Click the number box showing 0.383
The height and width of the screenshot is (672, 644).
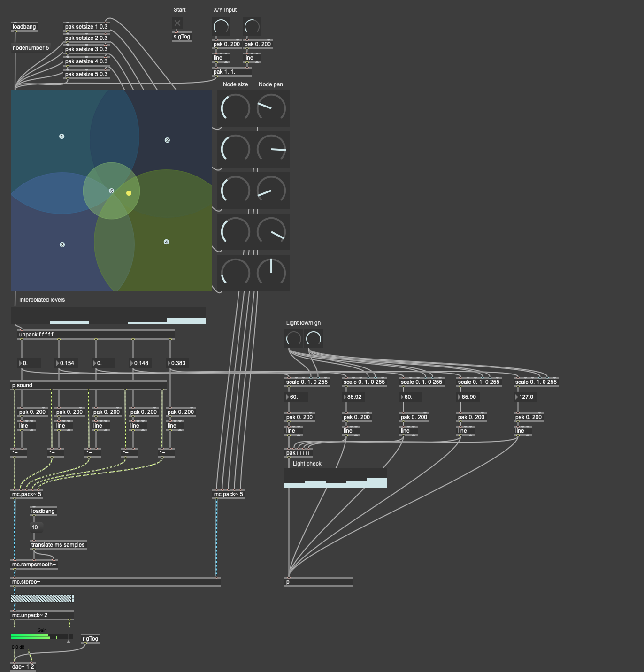pos(178,363)
